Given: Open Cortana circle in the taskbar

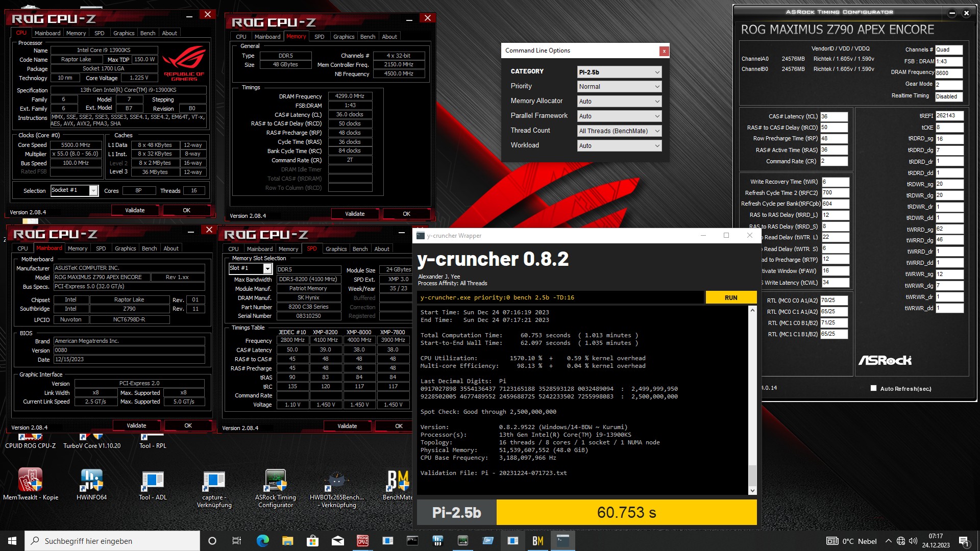Looking at the screenshot, I should click(212, 541).
